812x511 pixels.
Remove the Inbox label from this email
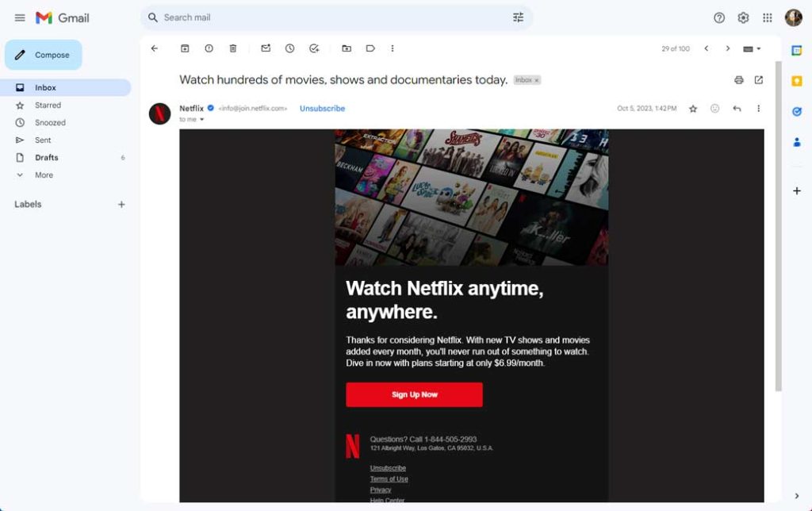(537, 80)
